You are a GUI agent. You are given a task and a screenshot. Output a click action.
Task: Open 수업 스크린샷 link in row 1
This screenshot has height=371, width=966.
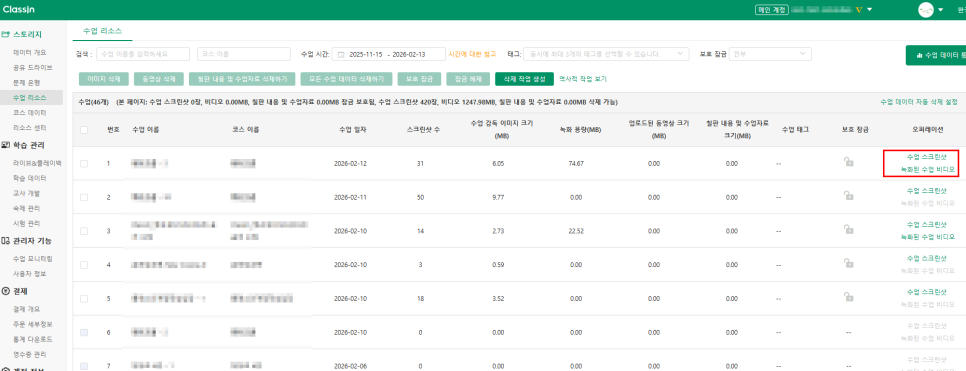pyautogui.click(x=926, y=157)
